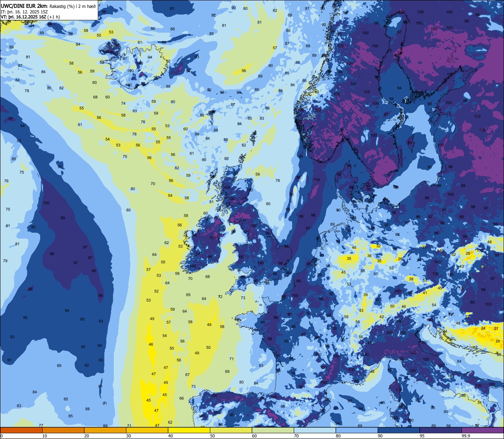Click the humidity value 72 near Cornwall
This screenshot has width=504, height=439.
coord(220,296)
